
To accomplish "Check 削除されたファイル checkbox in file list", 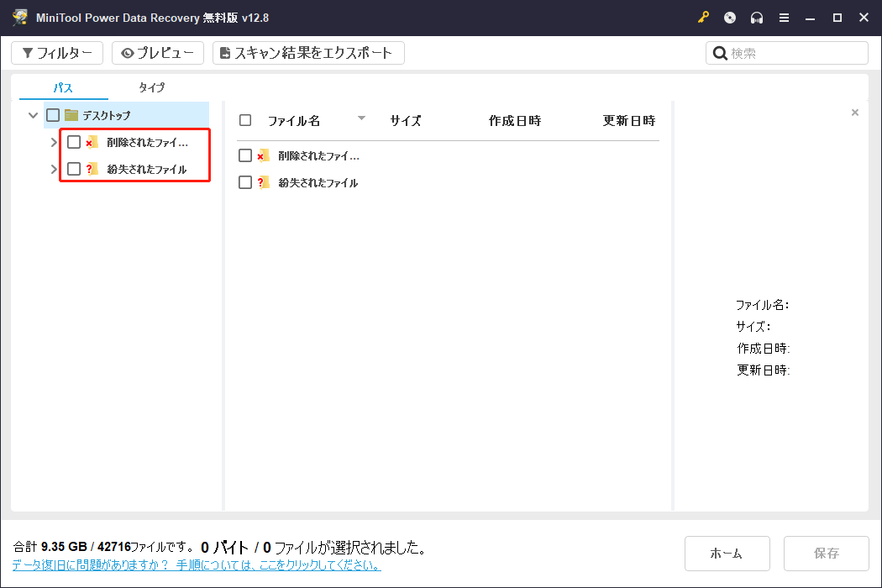I will coord(245,155).
